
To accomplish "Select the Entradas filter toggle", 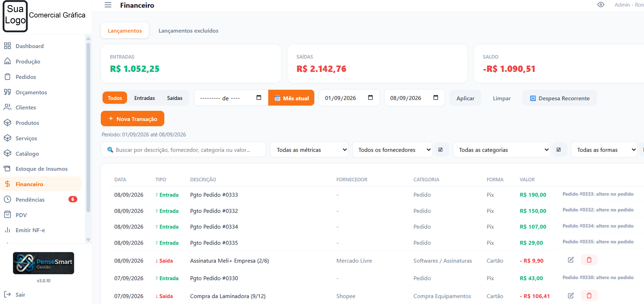I will coord(144,98).
